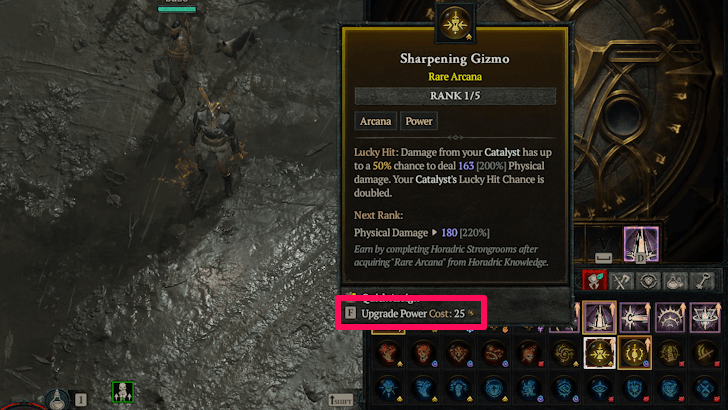Click the RANK 1/5 progress bar

tap(455, 96)
